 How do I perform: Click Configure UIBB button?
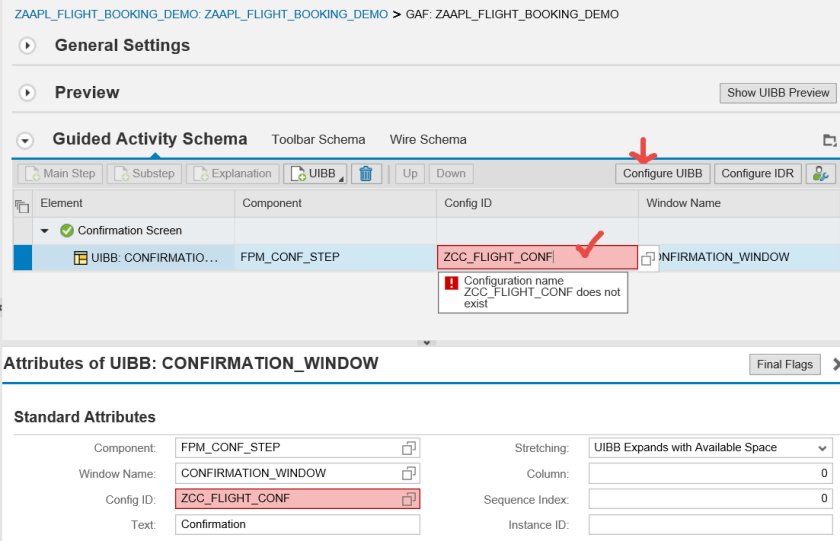pyautogui.click(x=662, y=174)
